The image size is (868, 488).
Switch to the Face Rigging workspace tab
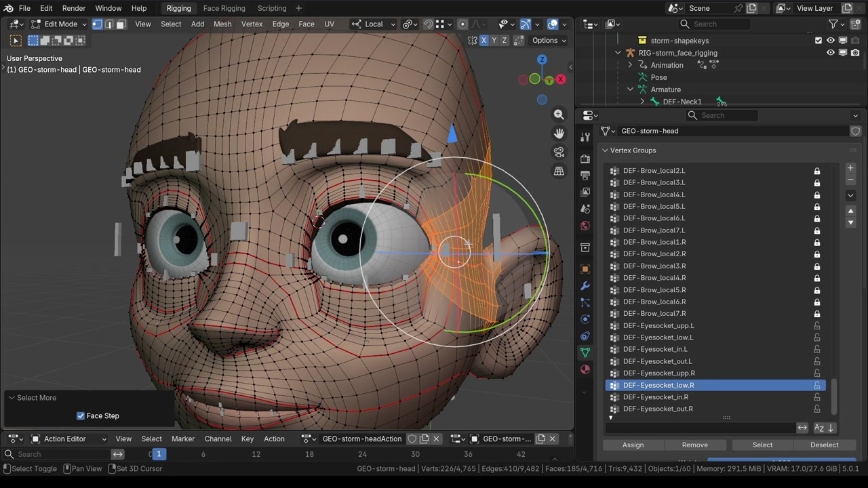point(224,8)
